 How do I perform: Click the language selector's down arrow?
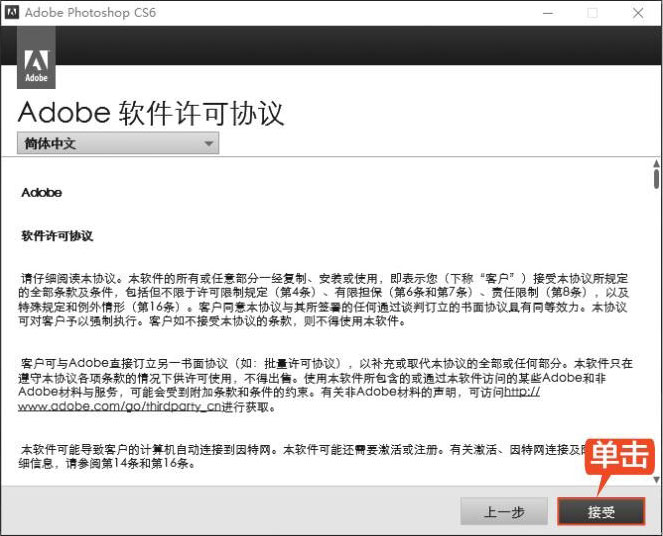coord(208,144)
